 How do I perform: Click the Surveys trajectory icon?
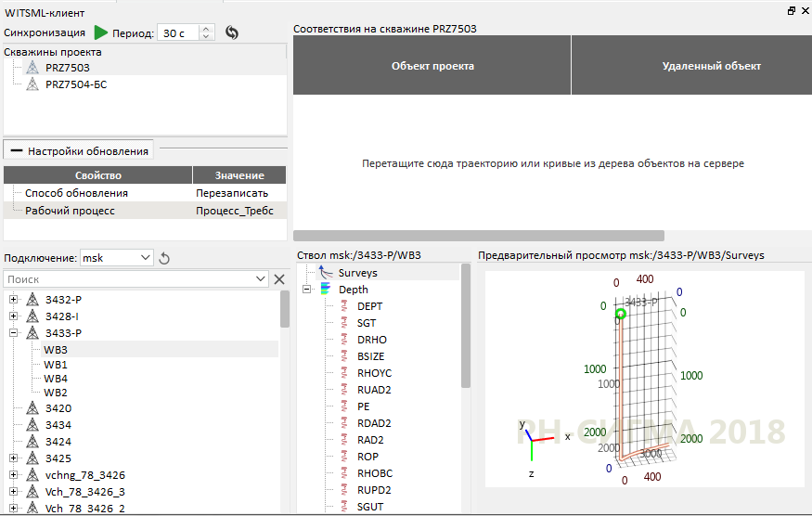click(325, 273)
